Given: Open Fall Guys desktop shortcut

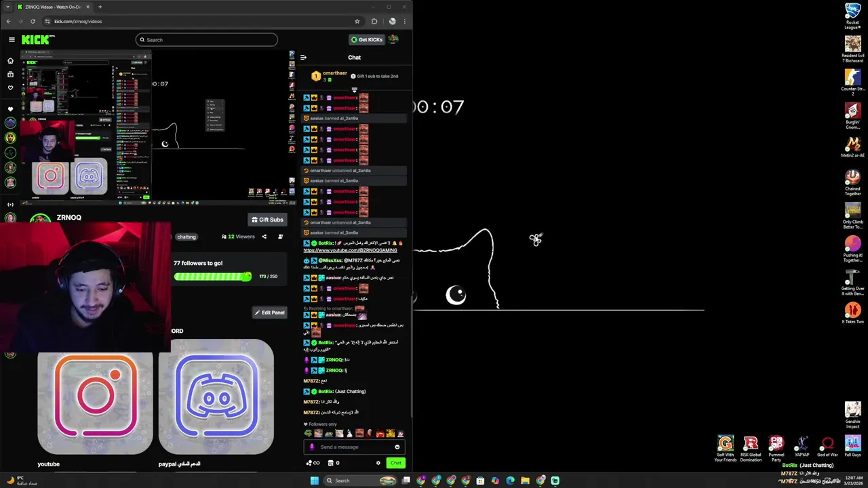Looking at the screenshot, I should click(852, 446).
